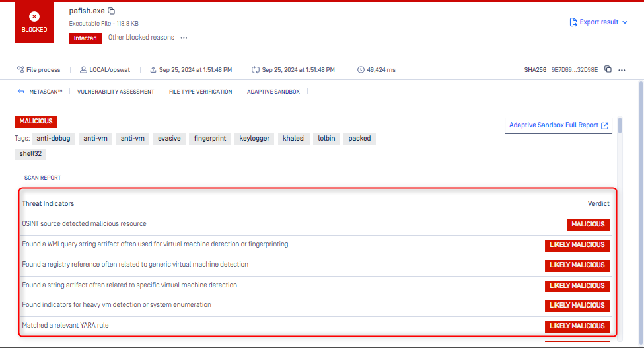
Task: Select the khalesi tag
Action: click(x=294, y=139)
